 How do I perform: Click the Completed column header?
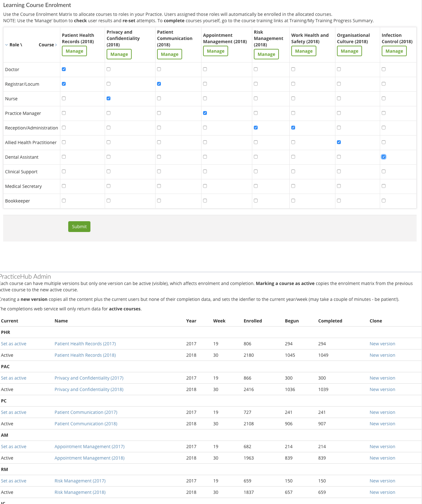pos(330,321)
